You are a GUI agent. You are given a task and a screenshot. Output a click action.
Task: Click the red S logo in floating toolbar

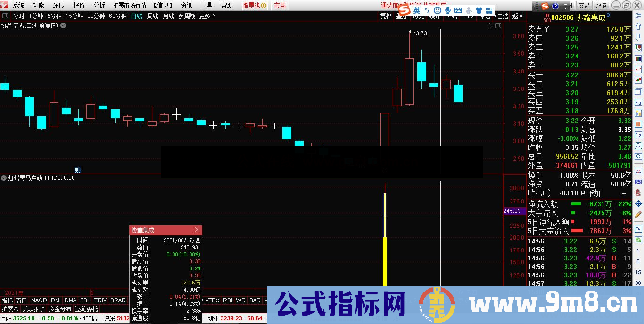tap(545, 6)
